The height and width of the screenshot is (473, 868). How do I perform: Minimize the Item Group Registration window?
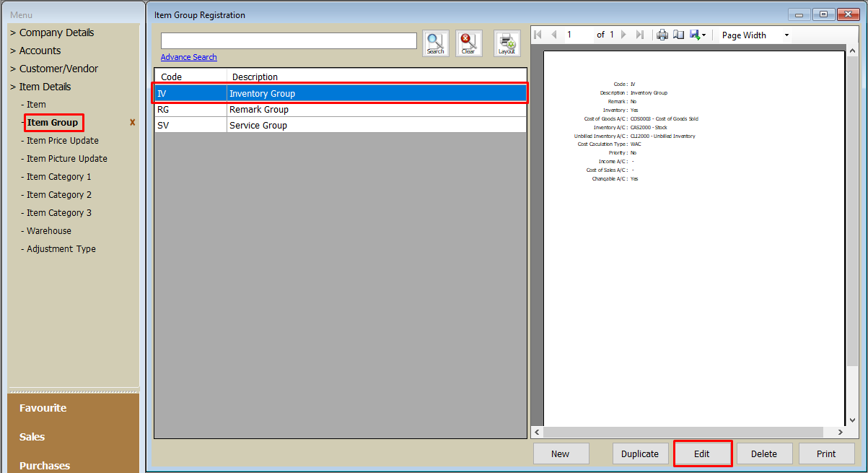coord(799,14)
